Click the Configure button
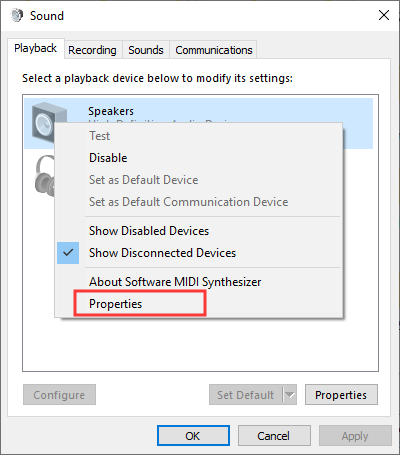This screenshot has width=400, height=455. 59,395
